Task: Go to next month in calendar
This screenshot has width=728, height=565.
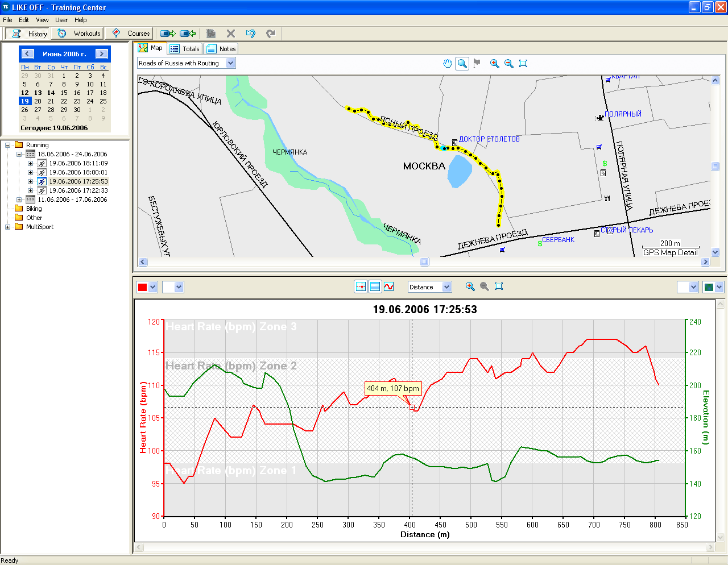Action: coord(101,54)
